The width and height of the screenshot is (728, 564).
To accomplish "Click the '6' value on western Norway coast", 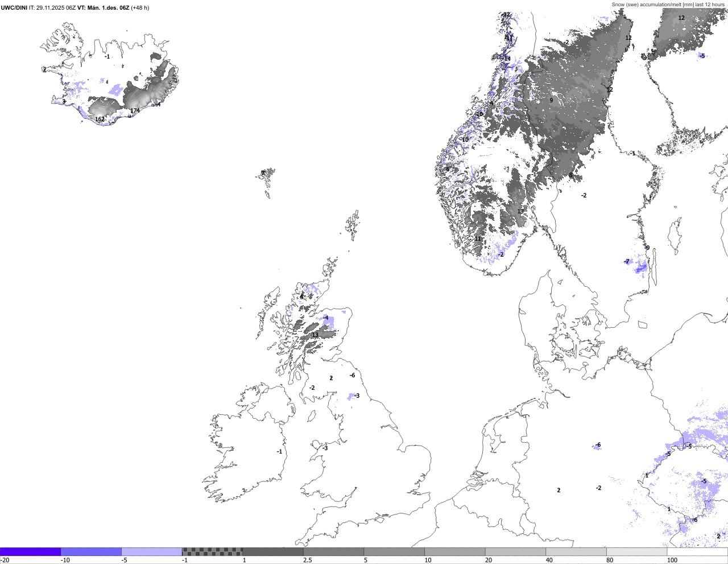I will click(x=448, y=169).
